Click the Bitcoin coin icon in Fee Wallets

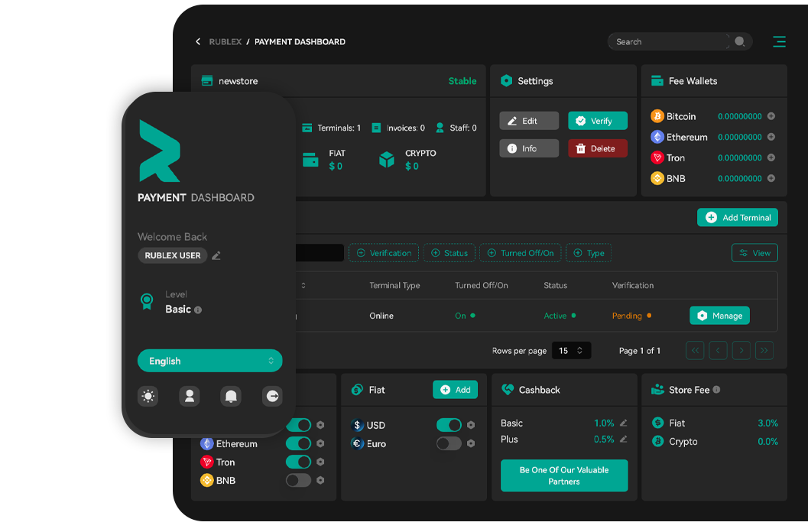(x=657, y=116)
